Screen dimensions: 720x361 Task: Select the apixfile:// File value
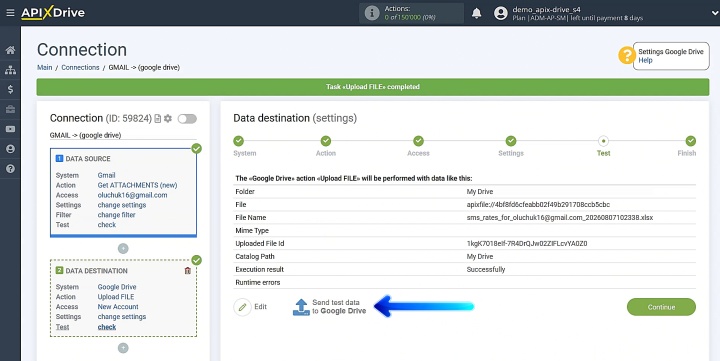click(538, 205)
